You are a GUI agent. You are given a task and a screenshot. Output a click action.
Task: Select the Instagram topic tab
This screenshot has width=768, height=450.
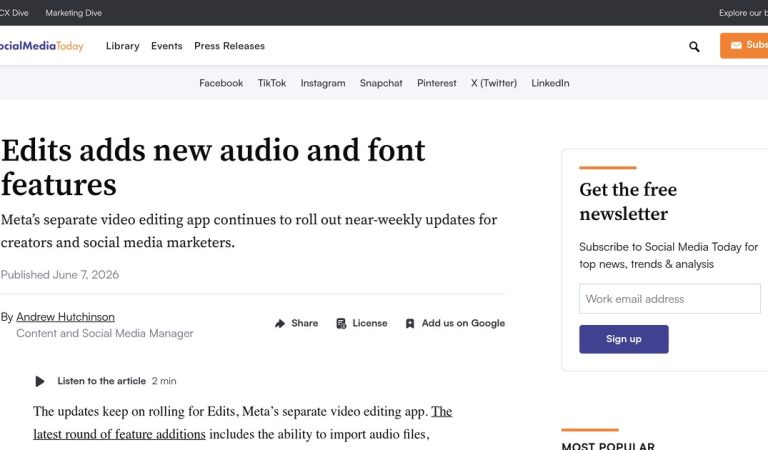click(x=323, y=83)
